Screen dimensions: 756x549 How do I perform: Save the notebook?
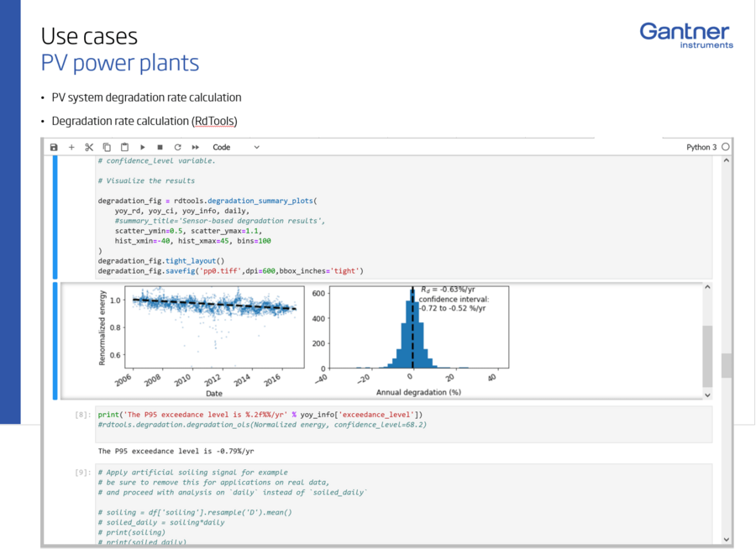click(54, 147)
